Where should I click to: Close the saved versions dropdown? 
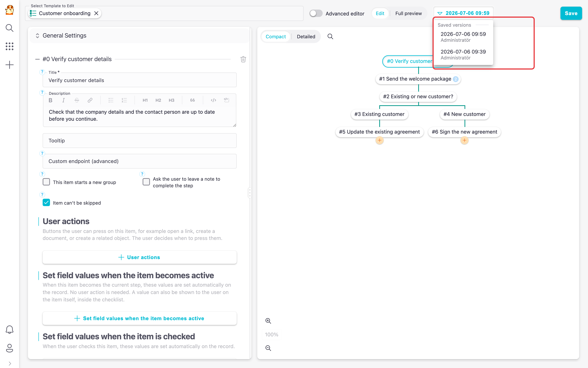[x=464, y=13]
